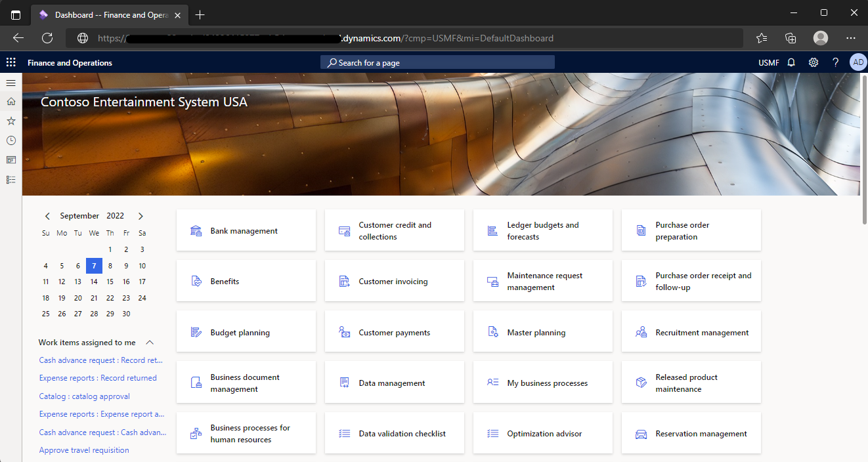Screen dimensions: 868x462
Task: Expand the navigation pane hamburger icon
Action: click(x=11, y=83)
